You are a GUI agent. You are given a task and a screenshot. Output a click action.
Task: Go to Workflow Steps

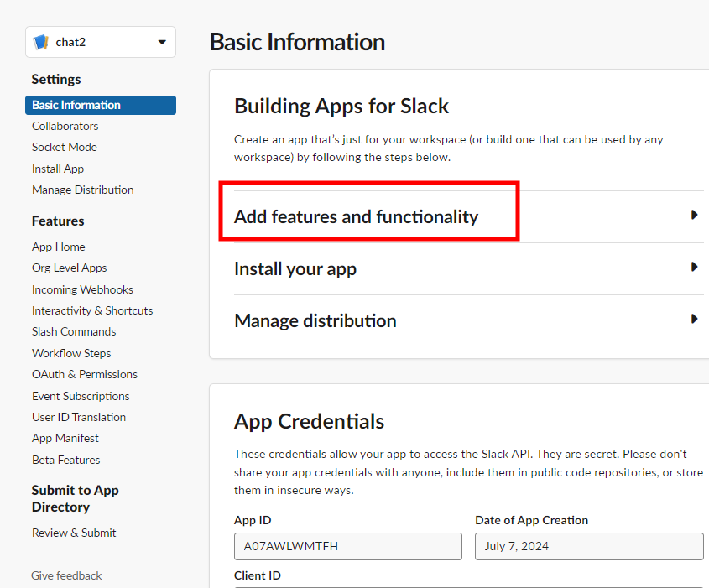[71, 353]
